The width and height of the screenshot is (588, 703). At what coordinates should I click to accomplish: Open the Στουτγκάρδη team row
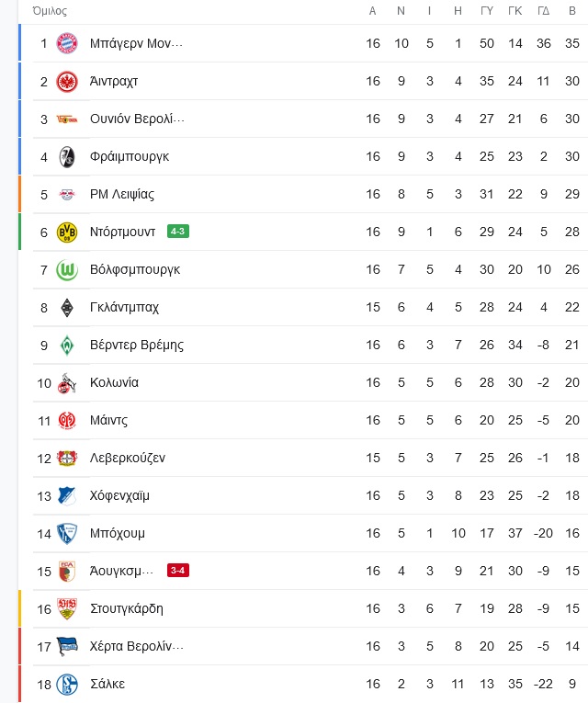303,609
